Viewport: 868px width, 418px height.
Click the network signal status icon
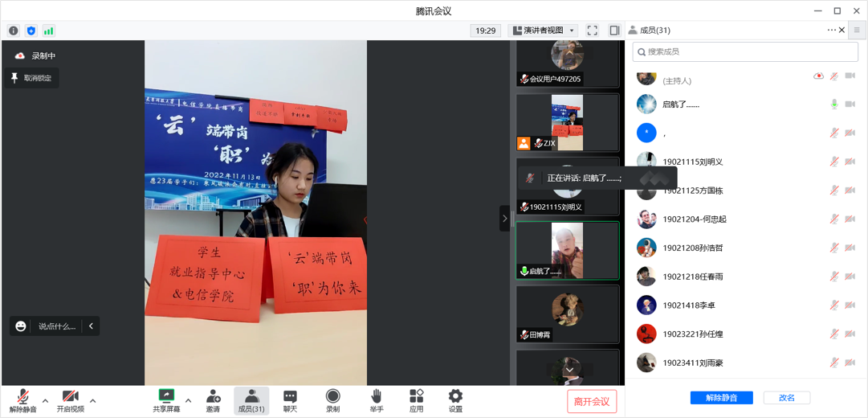(x=49, y=31)
